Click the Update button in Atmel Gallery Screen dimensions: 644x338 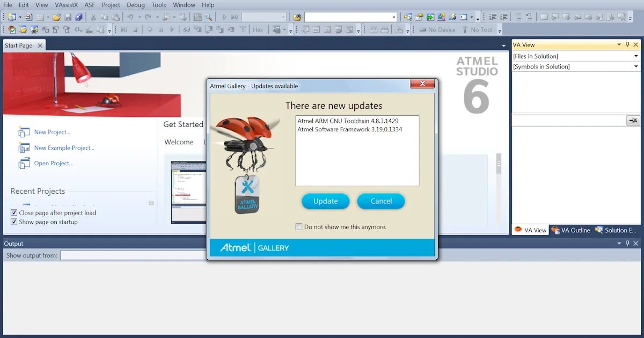(326, 201)
